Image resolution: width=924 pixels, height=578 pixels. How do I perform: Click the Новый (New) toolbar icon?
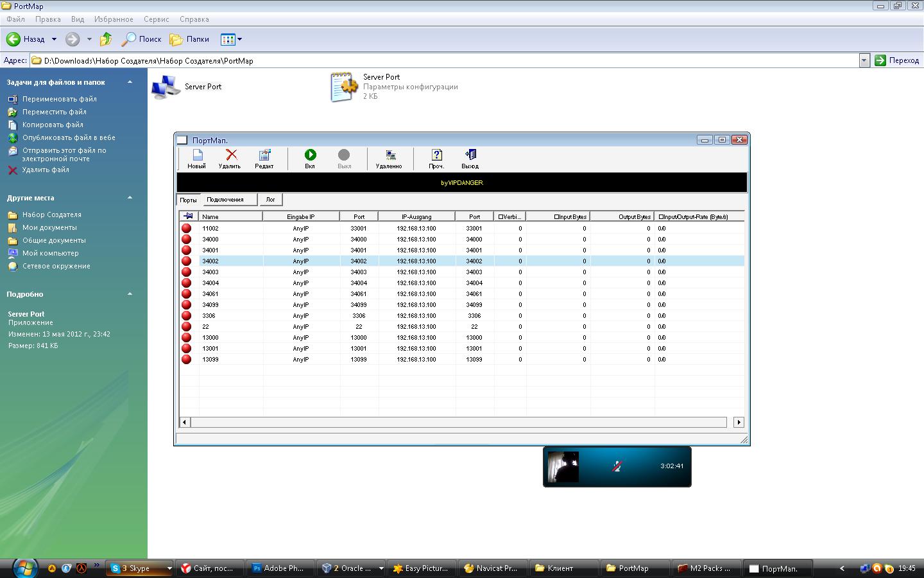click(197, 155)
